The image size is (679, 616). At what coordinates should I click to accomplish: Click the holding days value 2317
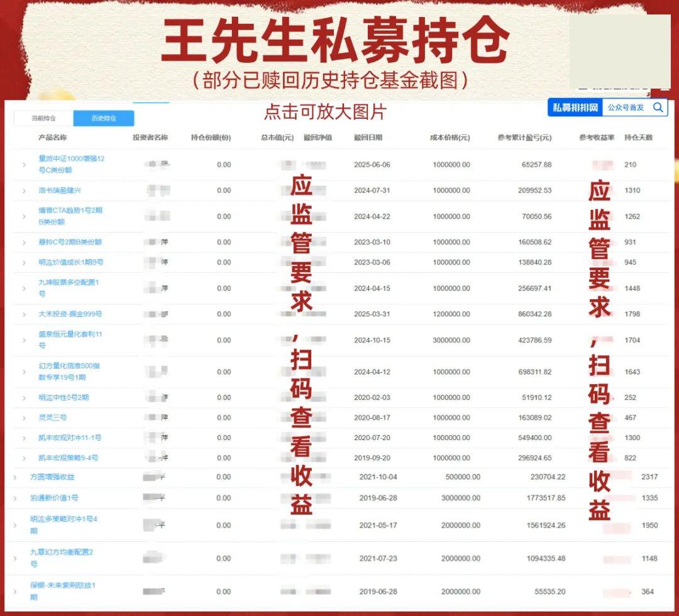649,477
